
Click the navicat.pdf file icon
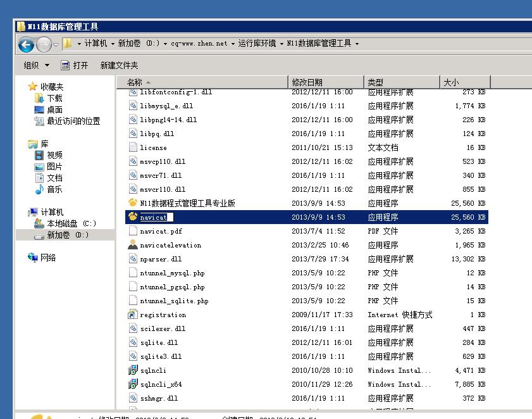133,231
